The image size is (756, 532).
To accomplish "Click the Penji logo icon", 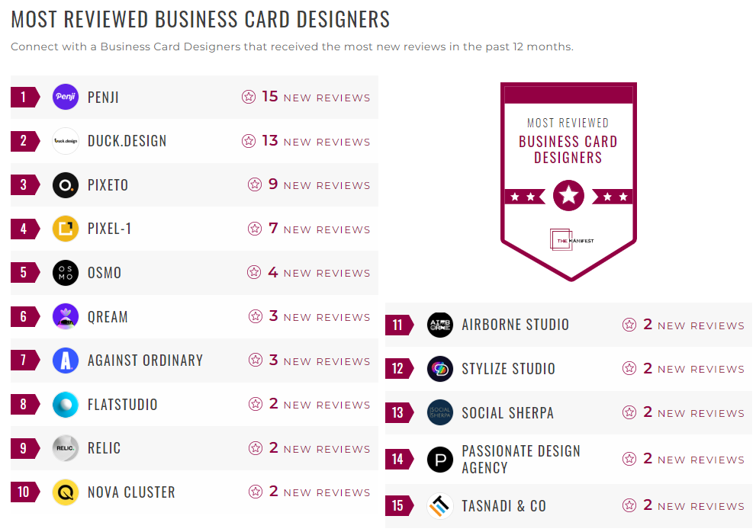I will point(66,97).
